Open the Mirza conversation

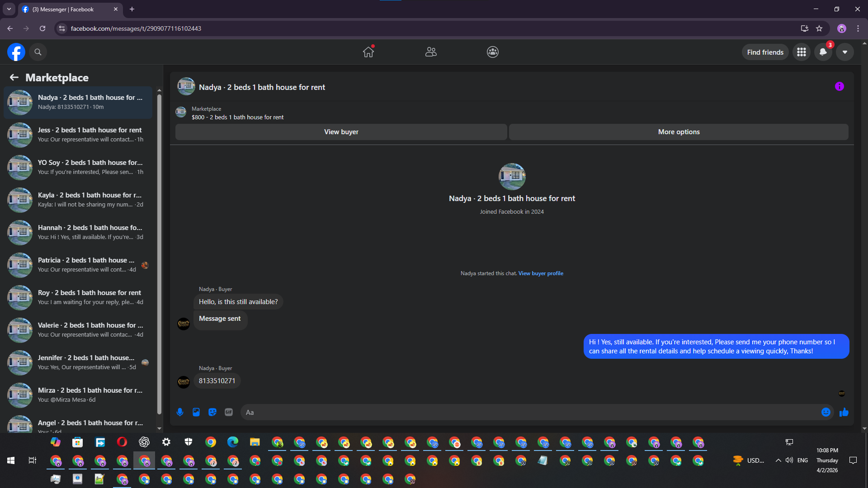click(78, 395)
